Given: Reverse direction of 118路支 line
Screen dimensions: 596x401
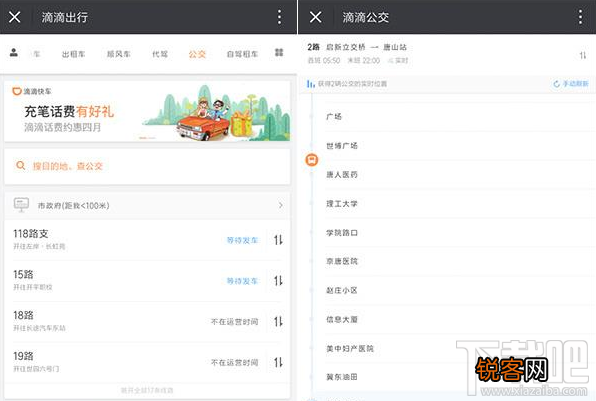Looking at the screenshot, I should pyautogui.click(x=278, y=240).
